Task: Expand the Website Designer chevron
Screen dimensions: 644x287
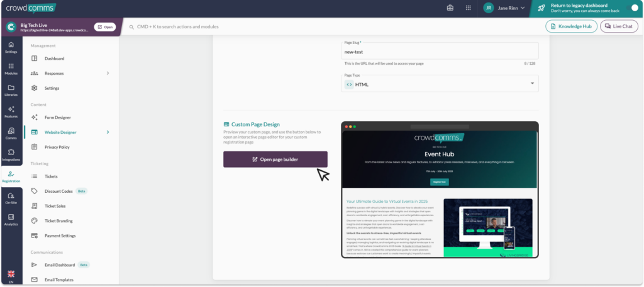Action: pyautogui.click(x=108, y=132)
